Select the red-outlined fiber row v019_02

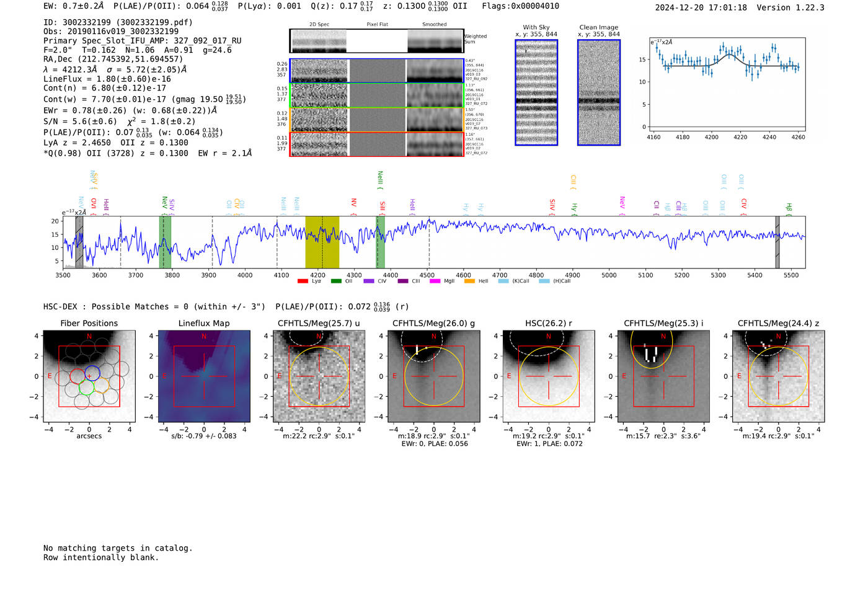[x=376, y=144]
